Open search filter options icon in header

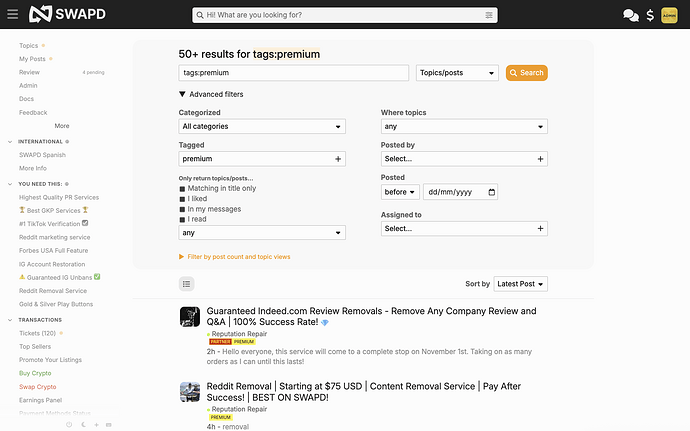(489, 15)
